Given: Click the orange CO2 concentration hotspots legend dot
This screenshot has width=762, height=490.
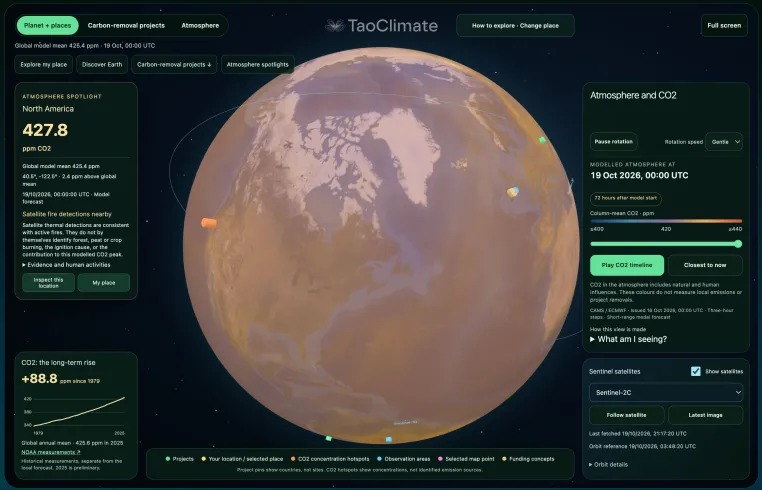Looking at the screenshot, I should pos(293,459).
